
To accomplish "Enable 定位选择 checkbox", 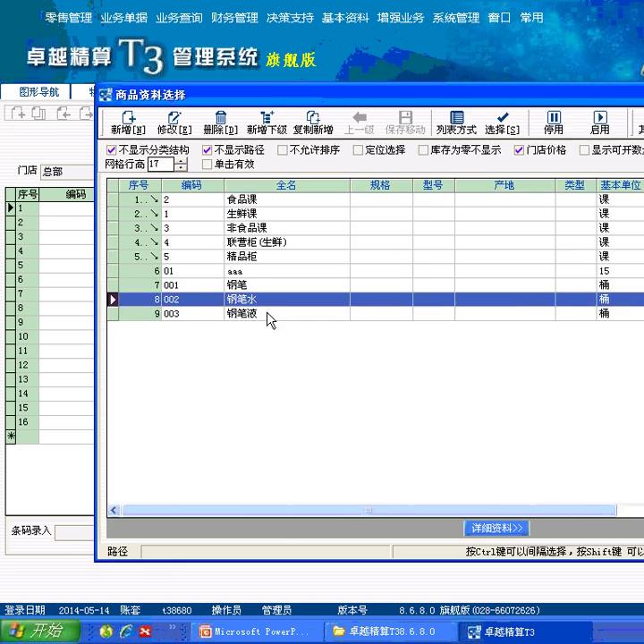I will tap(358, 150).
